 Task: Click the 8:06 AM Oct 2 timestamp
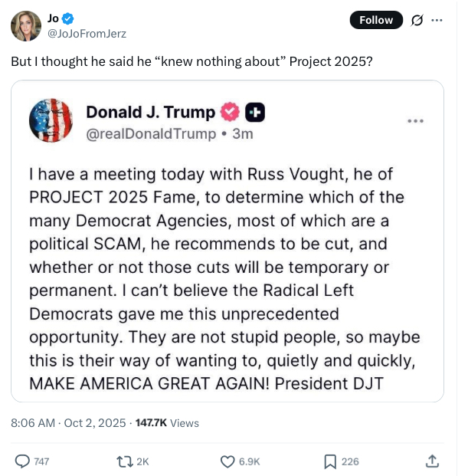[x=68, y=422]
